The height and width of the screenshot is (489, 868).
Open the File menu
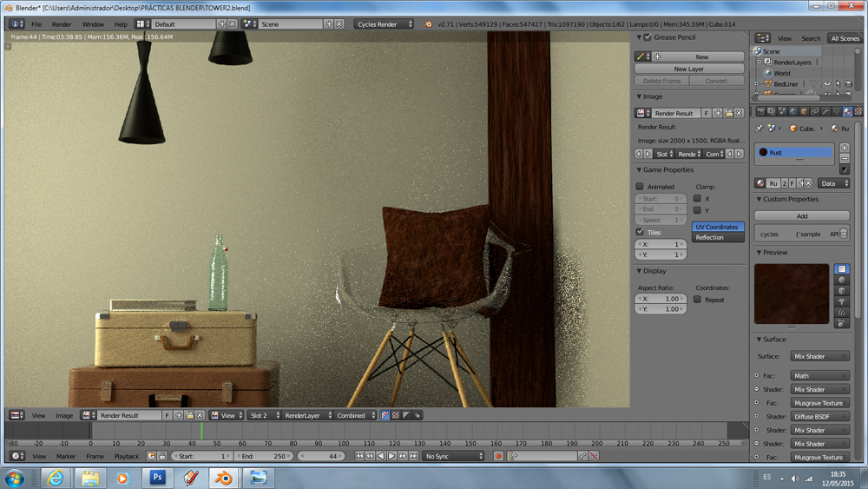click(36, 23)
